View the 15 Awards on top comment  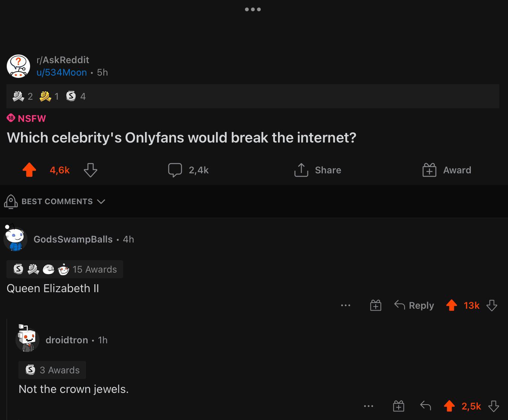click(x=65, y=269)
